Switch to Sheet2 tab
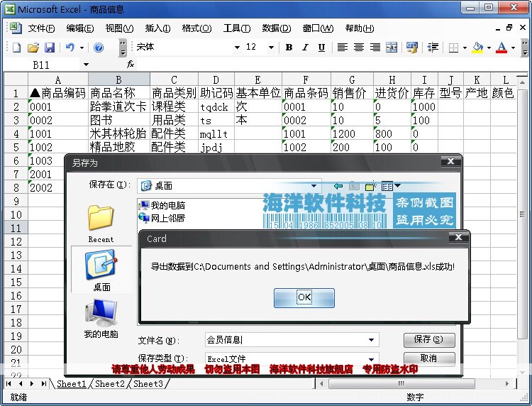532x406 pixels. point(109,383)
